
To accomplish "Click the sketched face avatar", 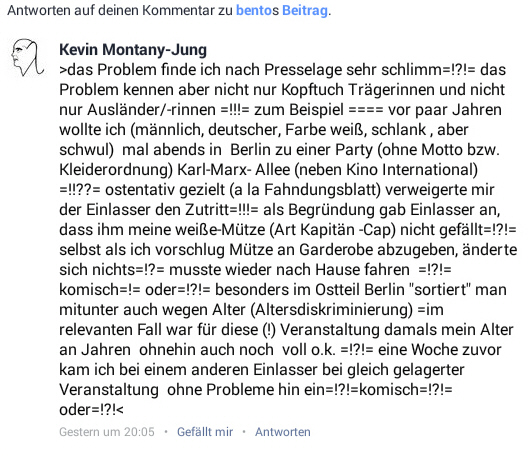I will coord(27,57).
